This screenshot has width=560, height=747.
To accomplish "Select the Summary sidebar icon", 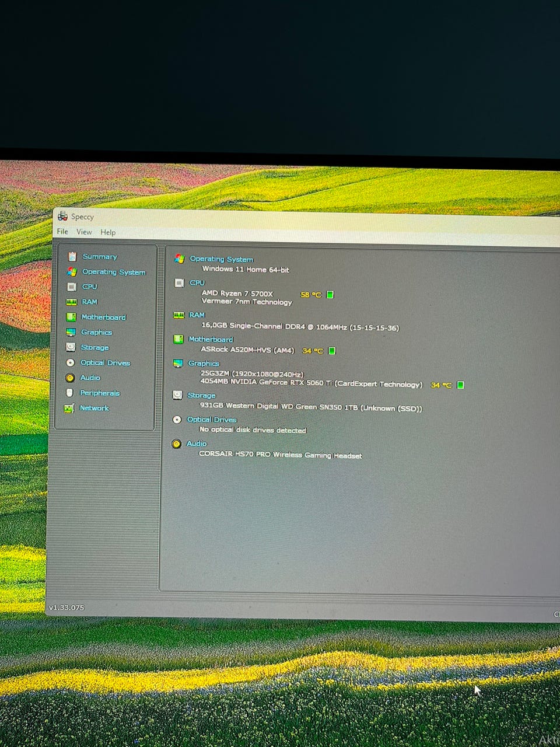I will [x=72, y=256].
